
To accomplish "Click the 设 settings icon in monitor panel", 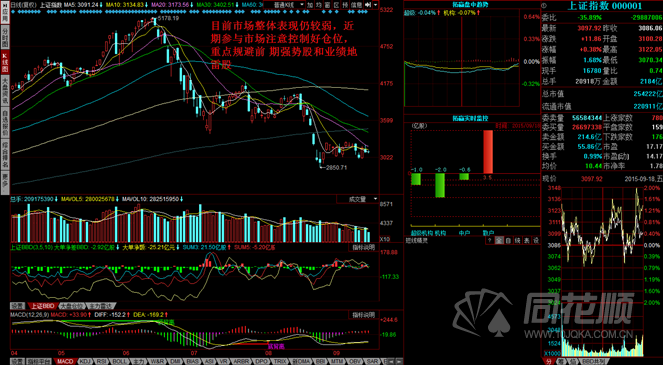I will 536,240.
